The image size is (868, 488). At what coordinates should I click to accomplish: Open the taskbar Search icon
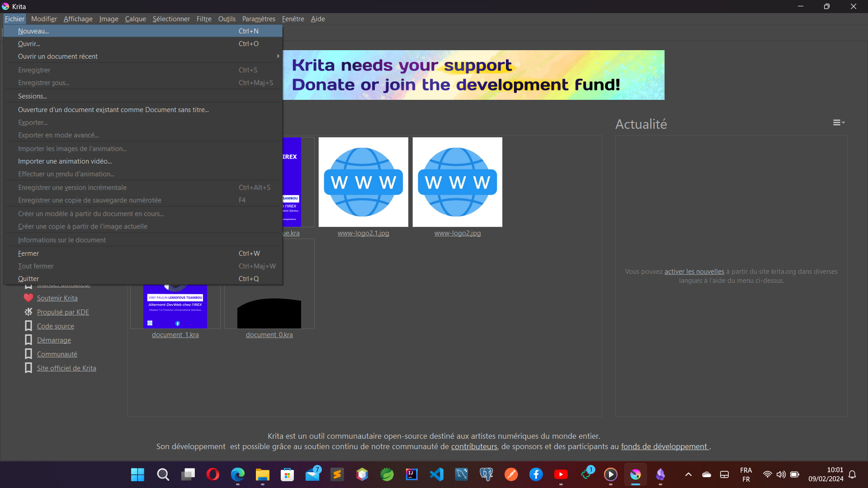pyautogui.click(x=163, y=474)
